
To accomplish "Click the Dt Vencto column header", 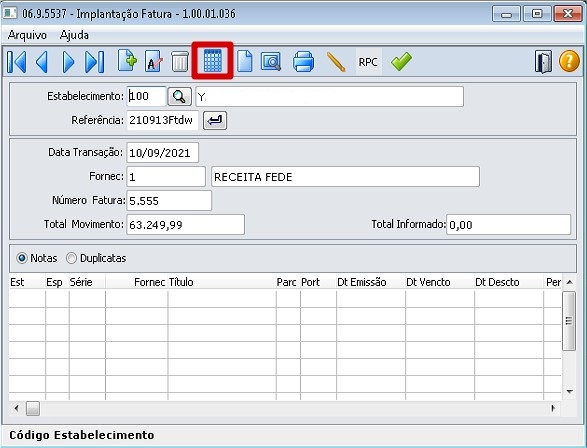I will 440,282.
